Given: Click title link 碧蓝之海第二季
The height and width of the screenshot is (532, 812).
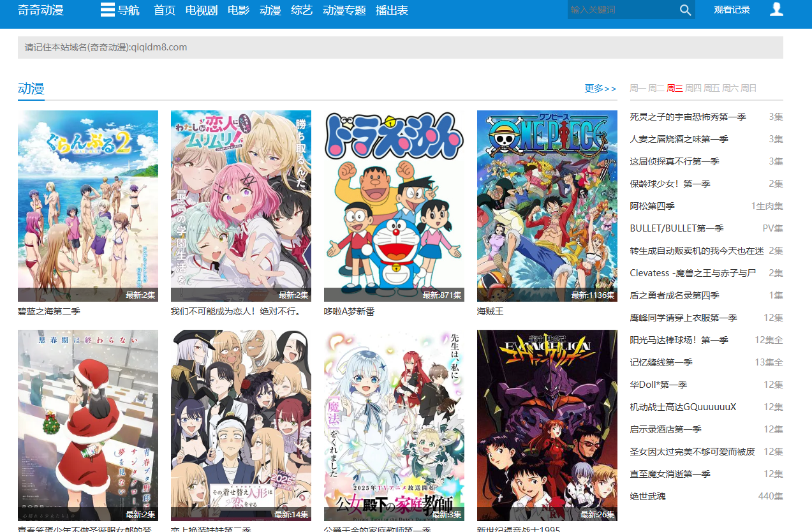Looking at the screenshot, I should click(x=49, y=311).
